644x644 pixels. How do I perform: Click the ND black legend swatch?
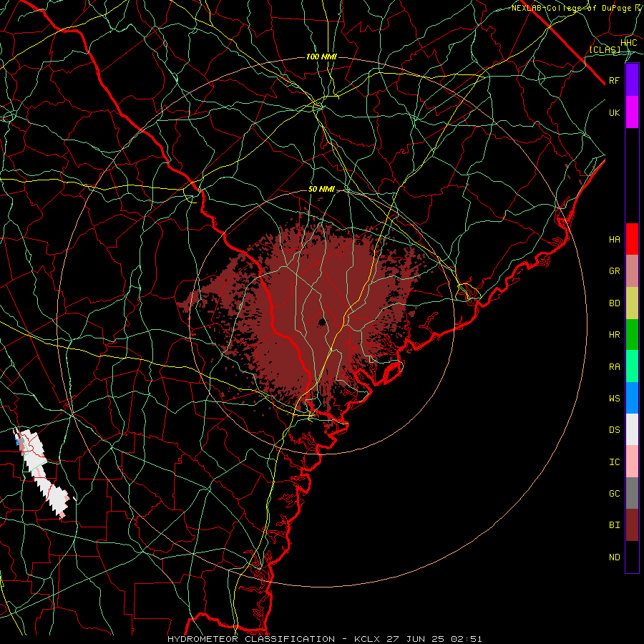pyautogui.click(x=632, y=557)
